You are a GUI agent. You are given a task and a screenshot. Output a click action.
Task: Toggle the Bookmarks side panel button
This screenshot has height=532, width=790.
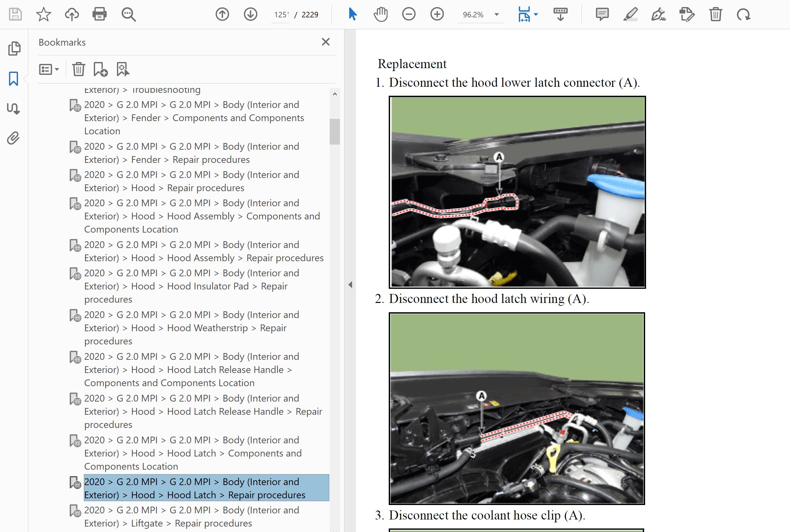(x=13, y=79)
